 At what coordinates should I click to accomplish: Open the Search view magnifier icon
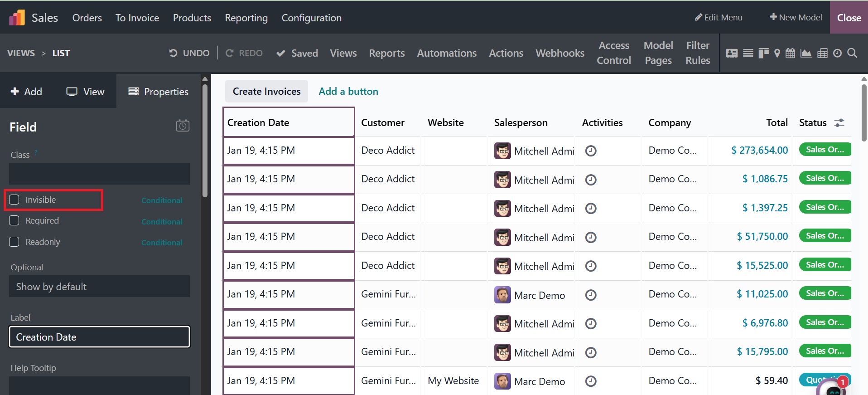tap(852, 53)
